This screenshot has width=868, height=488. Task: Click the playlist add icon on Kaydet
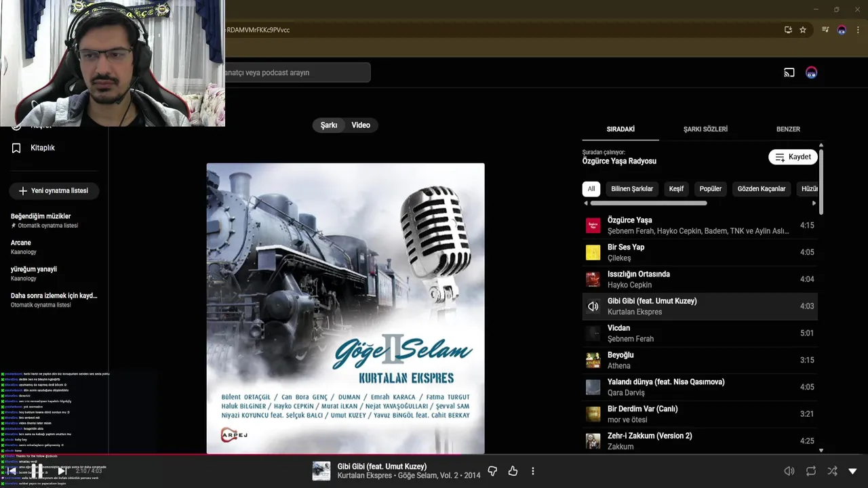(x=781, y=157)
